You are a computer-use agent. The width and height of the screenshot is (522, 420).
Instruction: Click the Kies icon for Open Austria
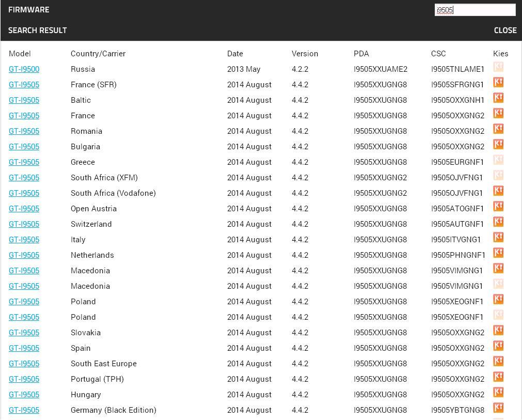point(498,206)
